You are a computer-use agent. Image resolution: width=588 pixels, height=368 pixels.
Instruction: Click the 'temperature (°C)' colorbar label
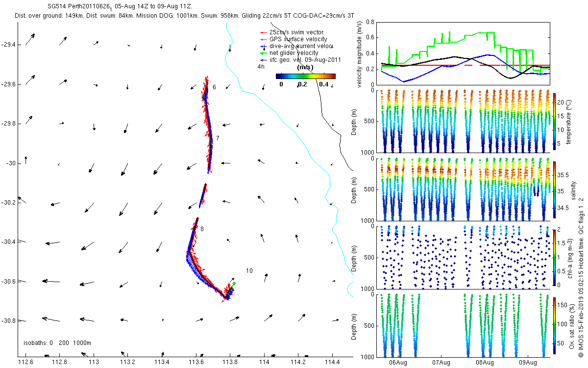[569, 121]
